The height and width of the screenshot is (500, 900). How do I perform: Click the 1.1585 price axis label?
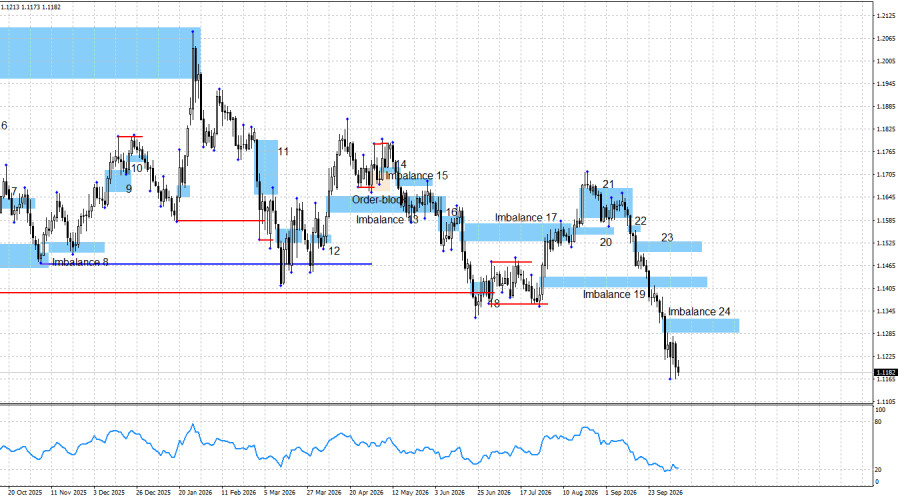point(886,220)
